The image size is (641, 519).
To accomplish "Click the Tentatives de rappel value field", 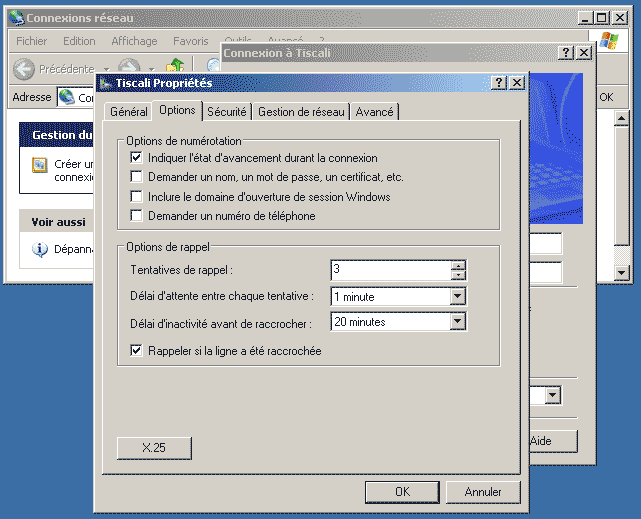I will [x=391, y=270].
